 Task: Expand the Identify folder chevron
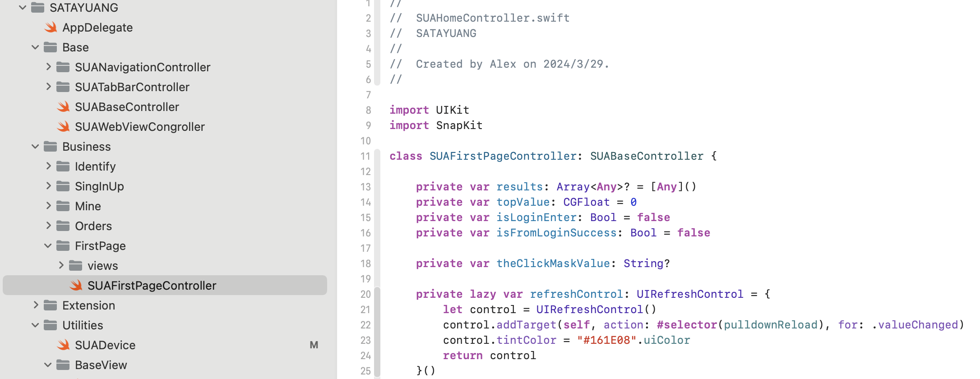[48, 166]
